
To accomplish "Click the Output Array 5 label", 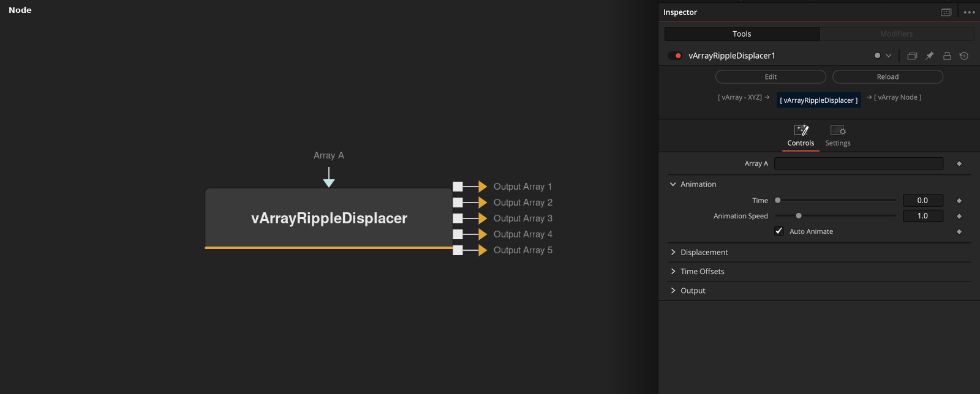I will click(x=523, y=250).
